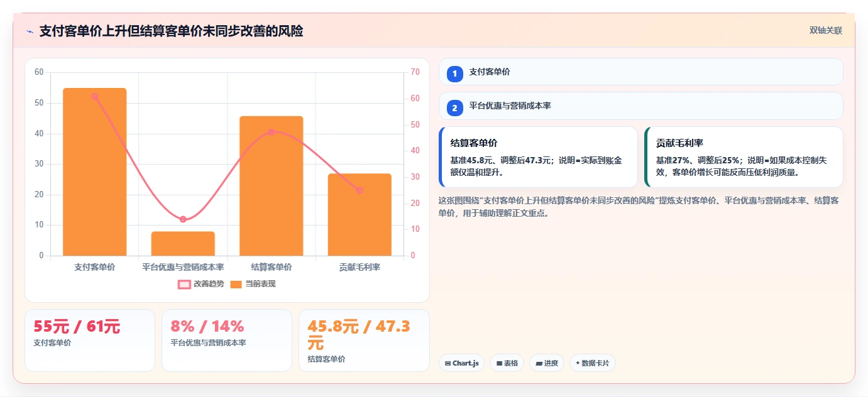Image resolution: width=868 pixels, height=397 pixels.
Task: Click the title 支付客单价上升但结算客单价未同步改善的风险
Action: [x=172, y=31]
